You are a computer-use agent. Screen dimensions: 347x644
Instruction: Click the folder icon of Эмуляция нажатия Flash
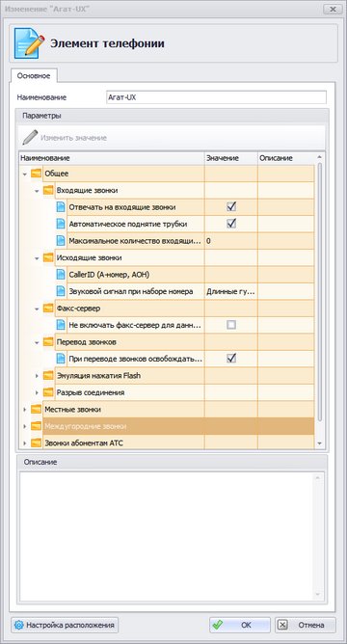pyautogui.click(x=48, y=375)
